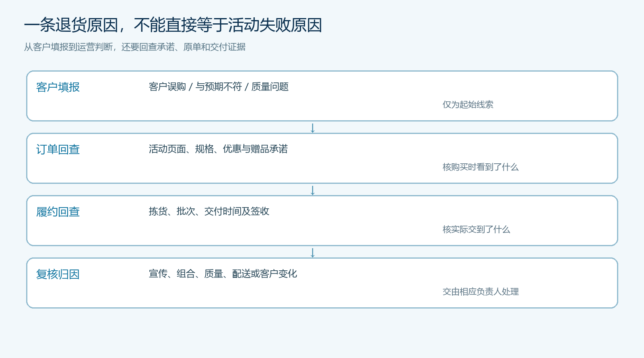Select the 客户填报 step label
The image size is (644, 358).
[x=58, y=87]
